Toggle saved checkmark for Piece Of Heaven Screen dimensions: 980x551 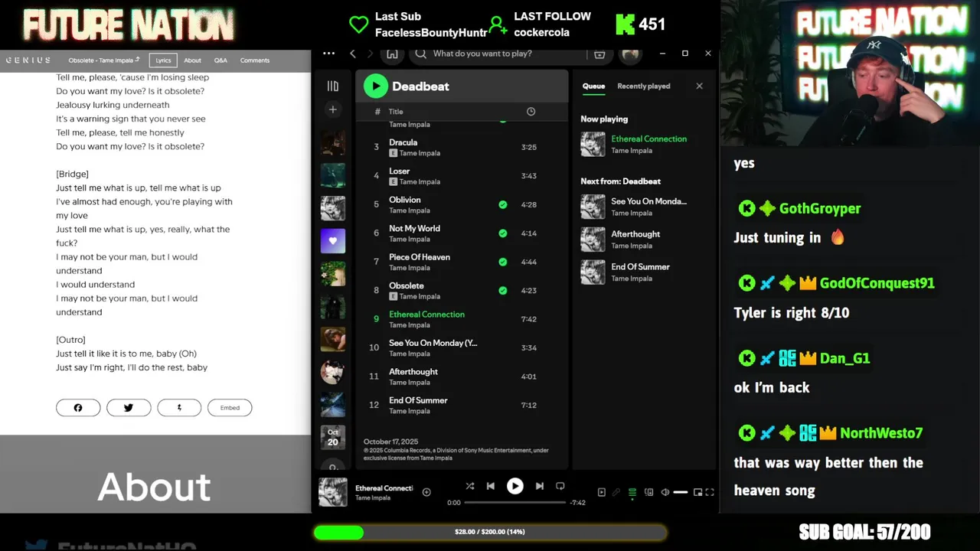pos(503,262)
